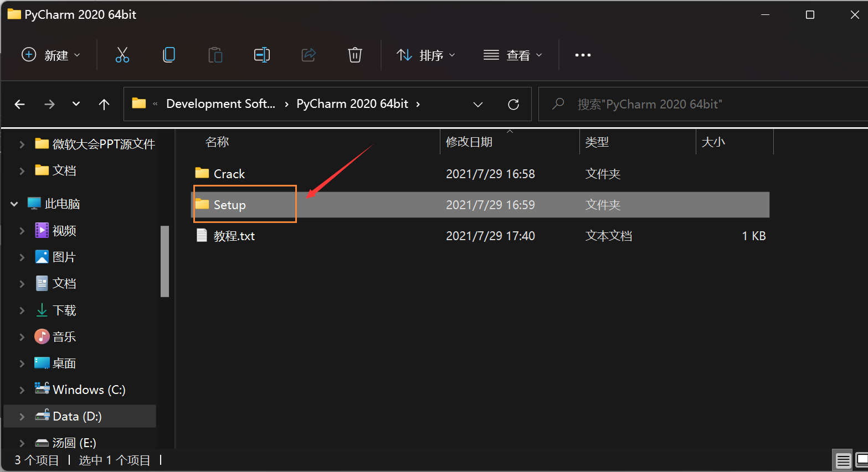Expand the 汤圆 (E:) tree node
This screenshot has width=868, height=472.
(x=22, y=443)
